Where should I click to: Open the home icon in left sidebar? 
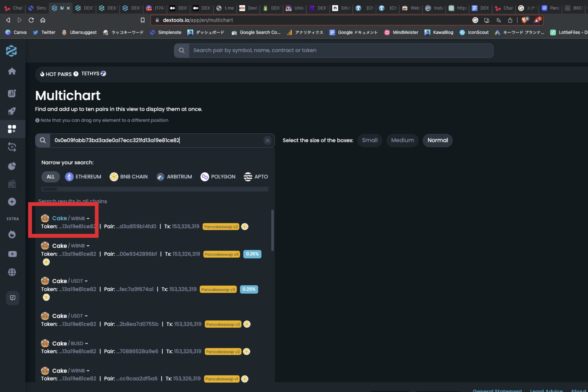(12, 71)
